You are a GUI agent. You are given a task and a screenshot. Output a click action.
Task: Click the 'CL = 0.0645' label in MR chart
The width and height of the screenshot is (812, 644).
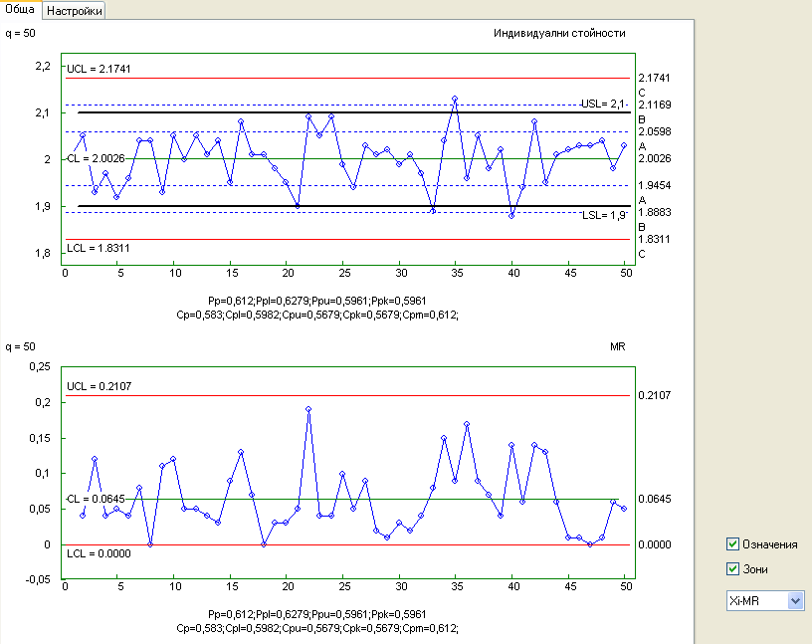(98, 498)
